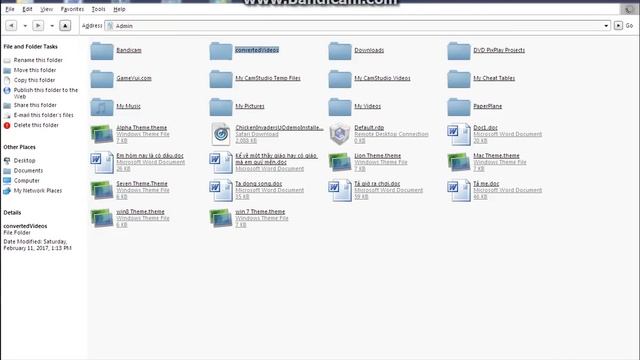The image size is (640, 360).
Task: Click the Default.rdp filename text
Action: 369,127
